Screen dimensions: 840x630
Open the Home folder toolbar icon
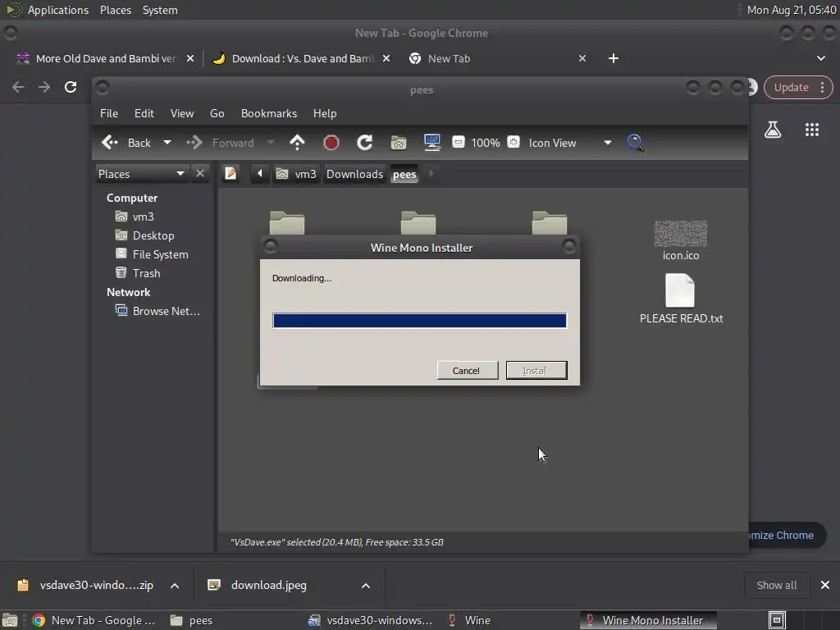[399, 143]
